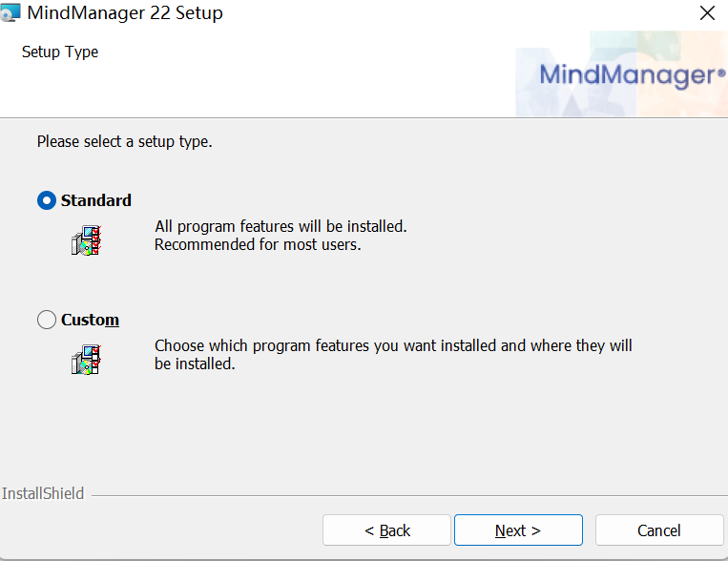Click the Setup Type heading
This screenshot has width=728, height=561.
(x=60, y=52)
